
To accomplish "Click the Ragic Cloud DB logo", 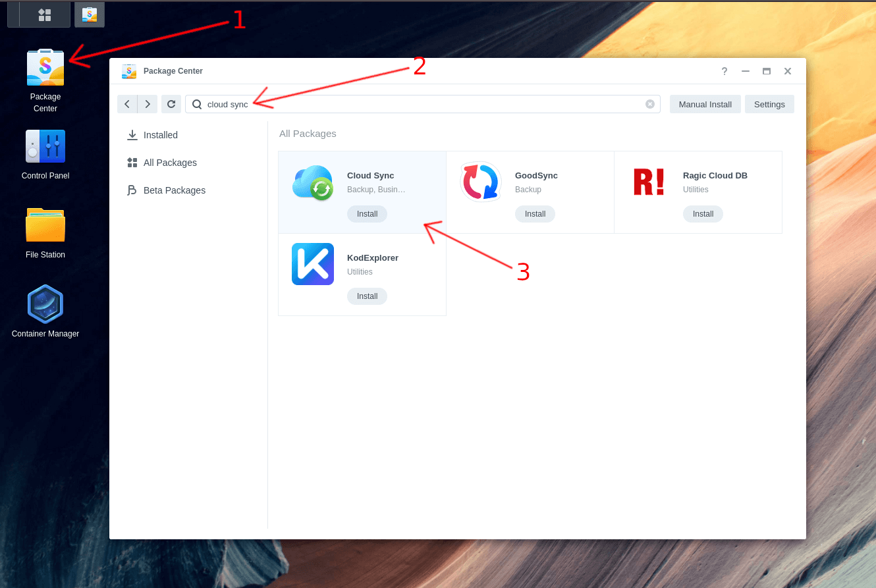I will (x=649, y=182).
